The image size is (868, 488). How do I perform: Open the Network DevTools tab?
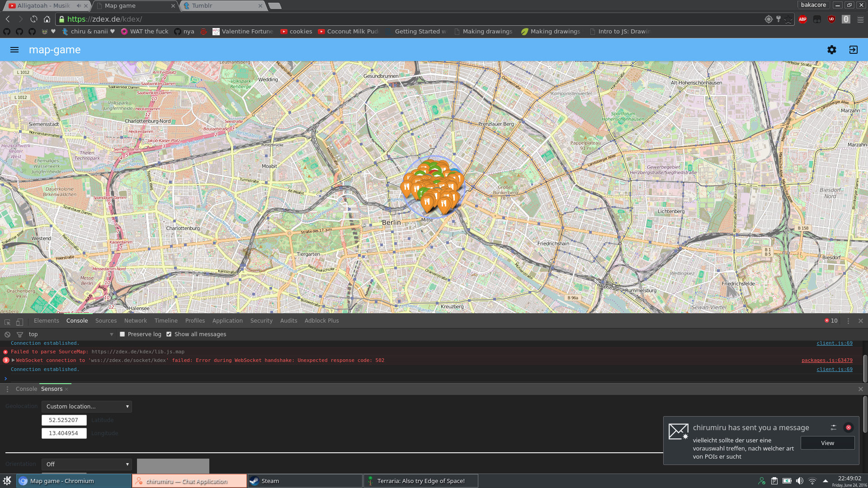pos(136,321)
